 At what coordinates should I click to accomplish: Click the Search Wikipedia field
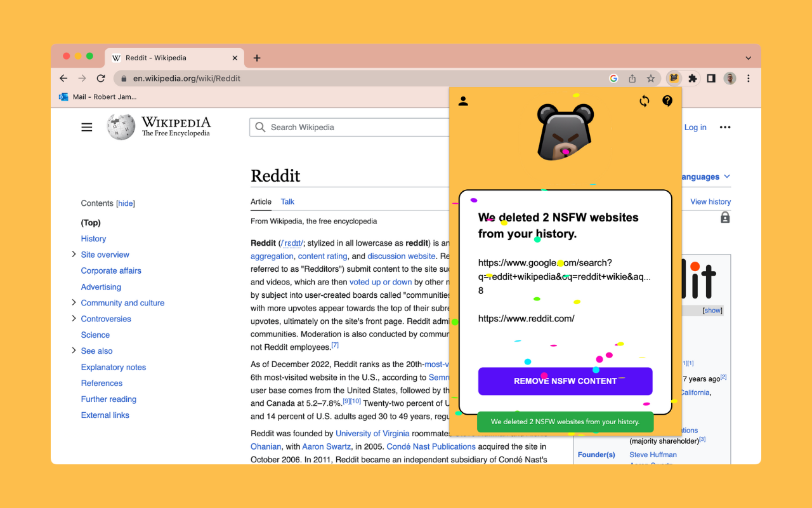coord(349,127)
